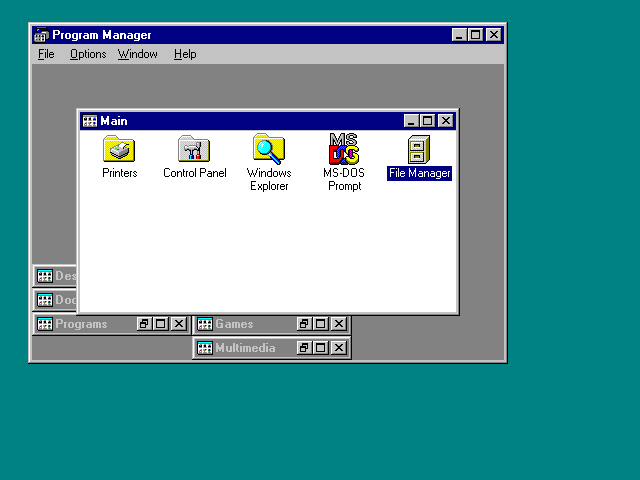Close the Multimedia group window
The image size is (640, 480).
[x=339, y=348]
